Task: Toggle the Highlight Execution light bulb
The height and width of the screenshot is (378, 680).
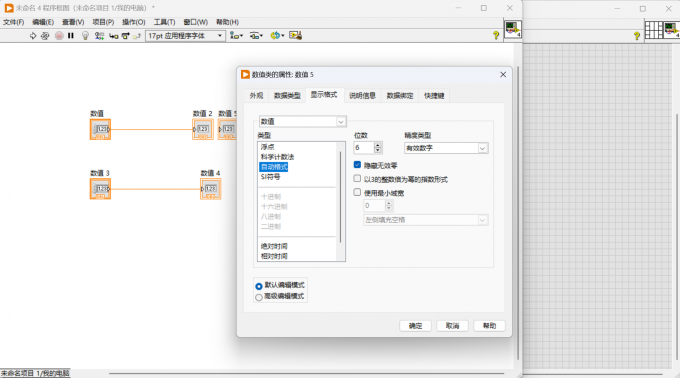Action: [x=85, y=36]
